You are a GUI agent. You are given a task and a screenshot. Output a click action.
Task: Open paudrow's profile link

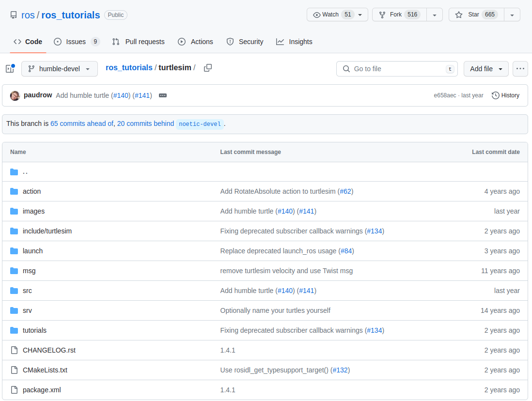click(x=38, y=95)
